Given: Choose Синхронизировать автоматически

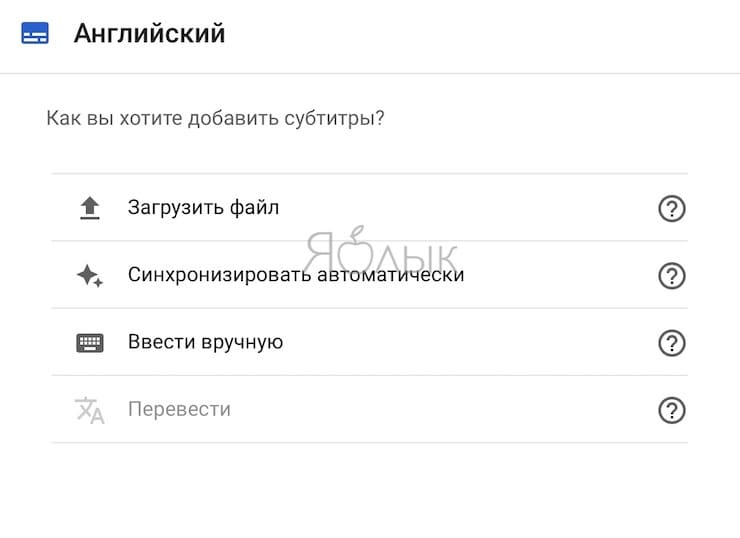Looking at the screenshot, I should 370,275.
